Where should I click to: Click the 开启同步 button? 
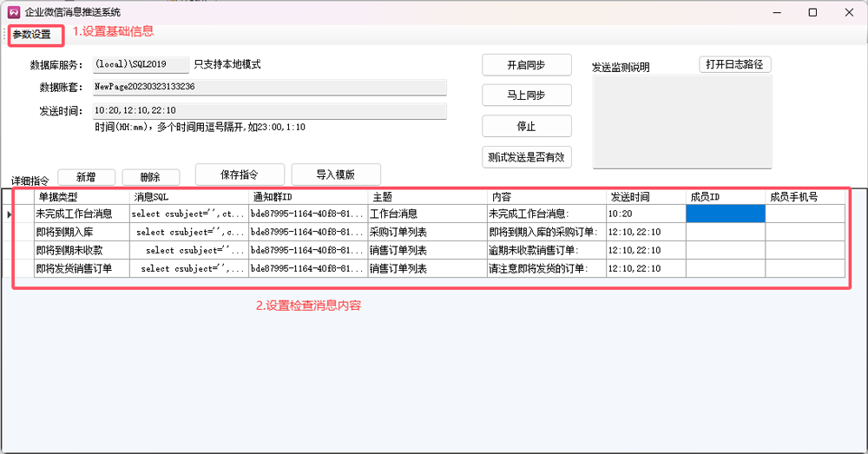pyautogui.click(x=527, y=65)
